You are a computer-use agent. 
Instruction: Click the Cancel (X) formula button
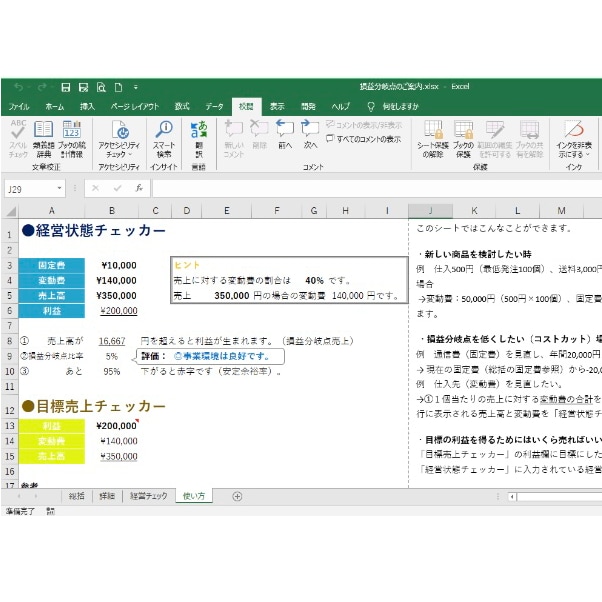coord(95,188)
